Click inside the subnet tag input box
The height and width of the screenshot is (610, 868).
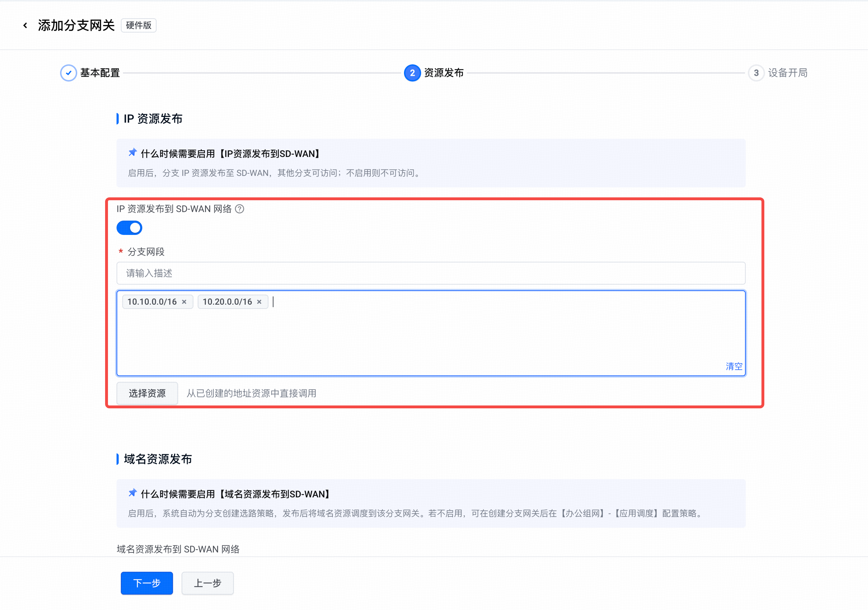coord(431,333)
